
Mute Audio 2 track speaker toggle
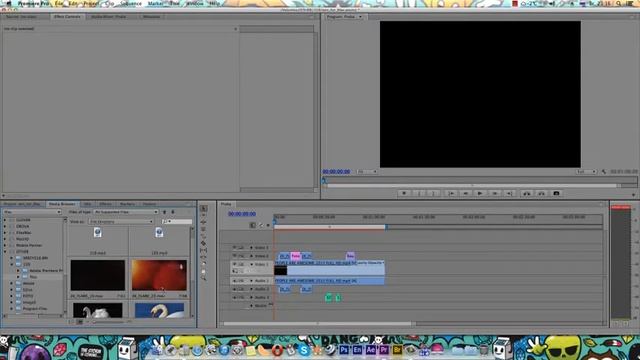pyautogui.click(x=234, y=289)
